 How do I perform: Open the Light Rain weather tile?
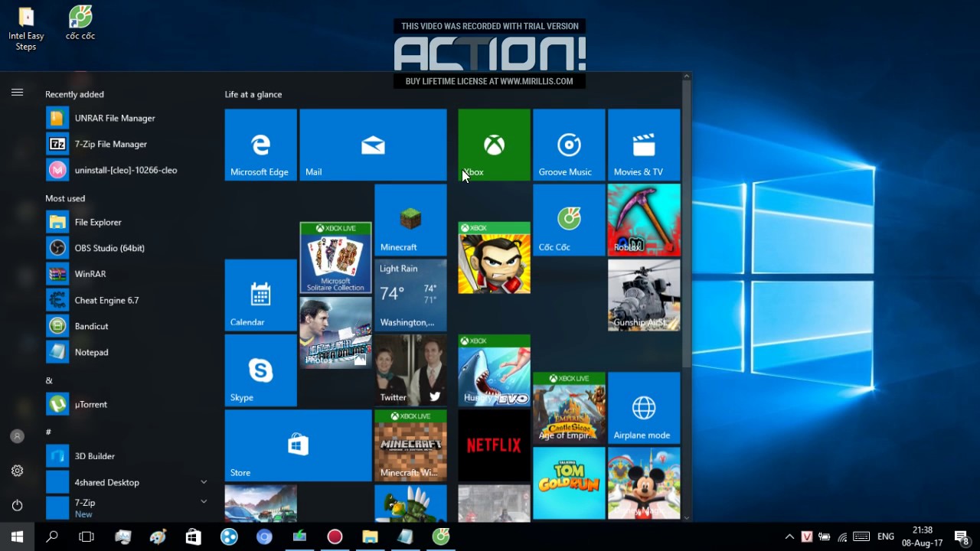click(410, 295)
